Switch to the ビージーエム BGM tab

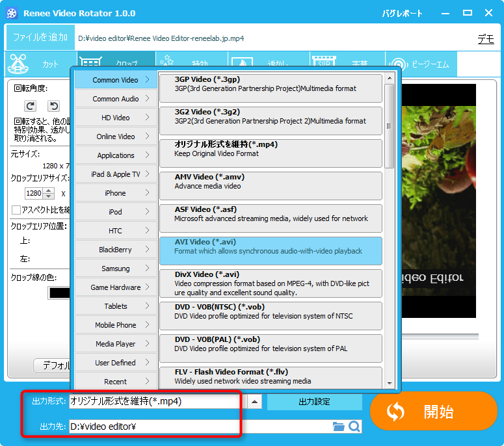coord(421,64)
